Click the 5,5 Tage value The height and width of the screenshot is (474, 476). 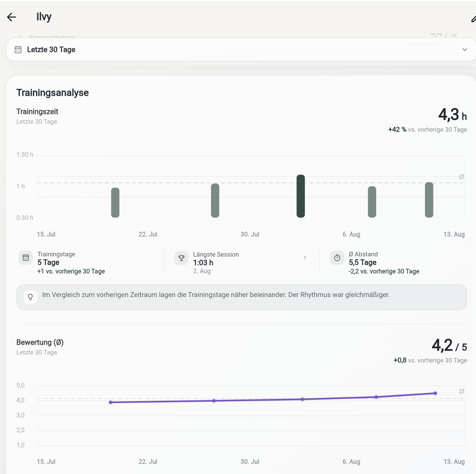(363, 262)
